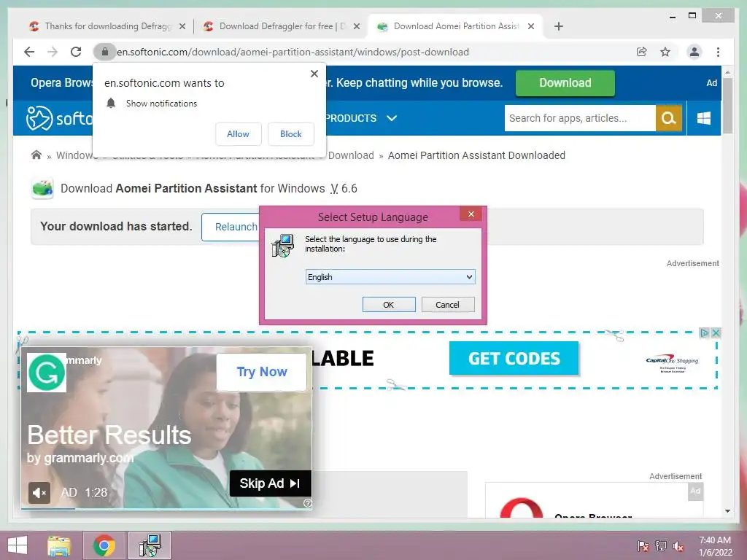Click the address bar URL
Image resolution: width=747 pixels, height=560 pixels.
(293, 52)
